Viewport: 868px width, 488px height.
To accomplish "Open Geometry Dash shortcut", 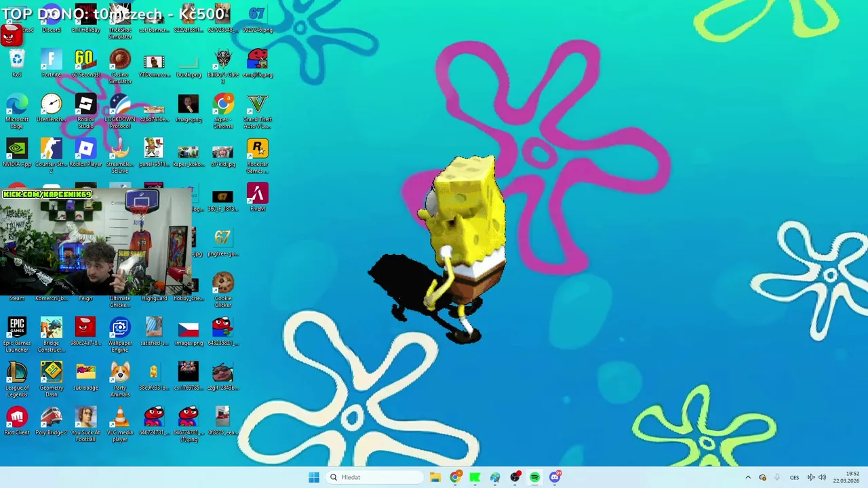I will click(51, 379).
